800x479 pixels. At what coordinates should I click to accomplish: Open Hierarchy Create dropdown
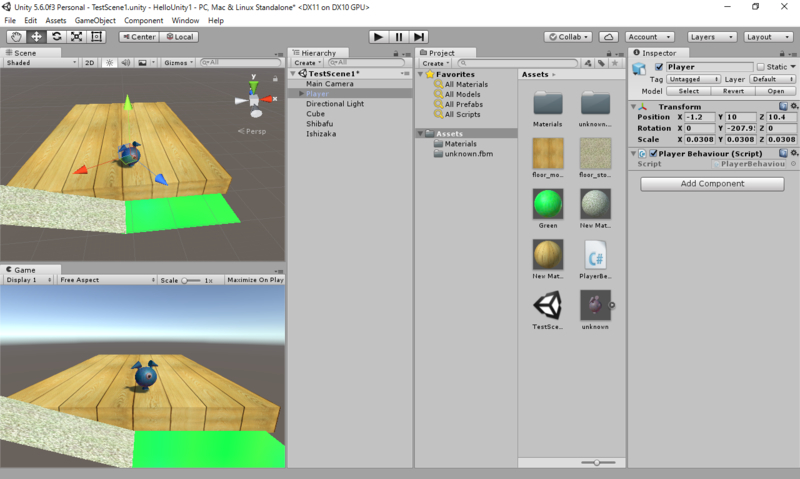point(307,63)
